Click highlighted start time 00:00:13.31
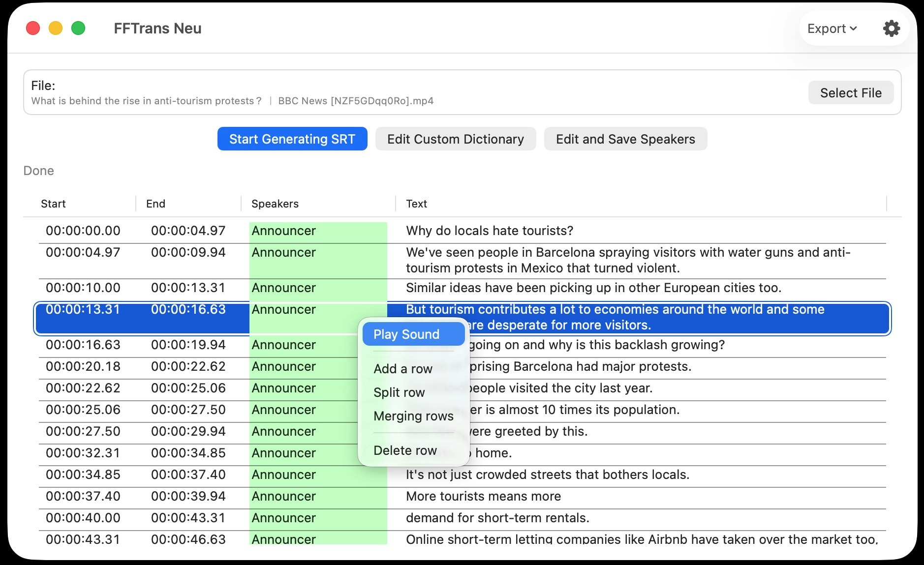This screenshot has width=924, height=565. click(83, 309)
